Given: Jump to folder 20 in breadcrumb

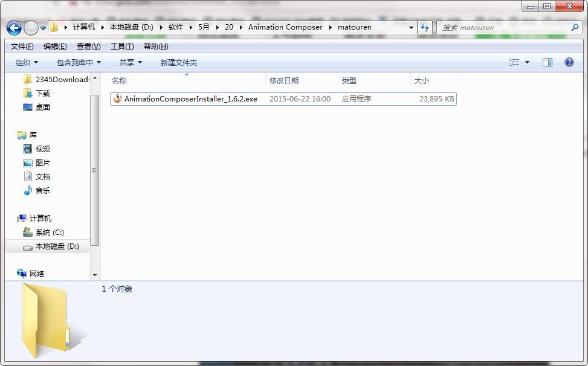Looking at the screenshot, I should click(229, 27).
